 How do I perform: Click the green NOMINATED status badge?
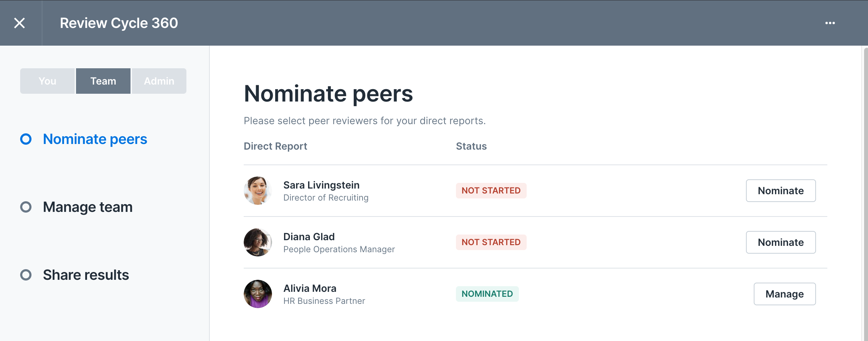487,294
